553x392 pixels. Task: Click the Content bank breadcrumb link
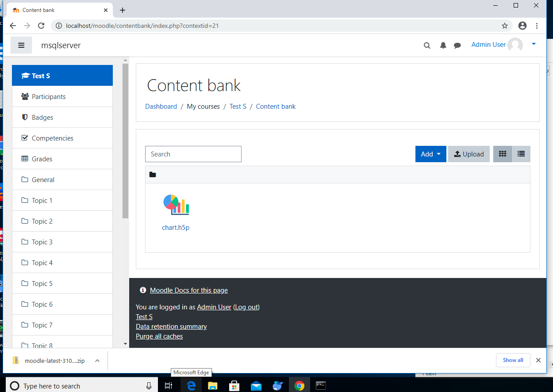click(x=276, y=106)
